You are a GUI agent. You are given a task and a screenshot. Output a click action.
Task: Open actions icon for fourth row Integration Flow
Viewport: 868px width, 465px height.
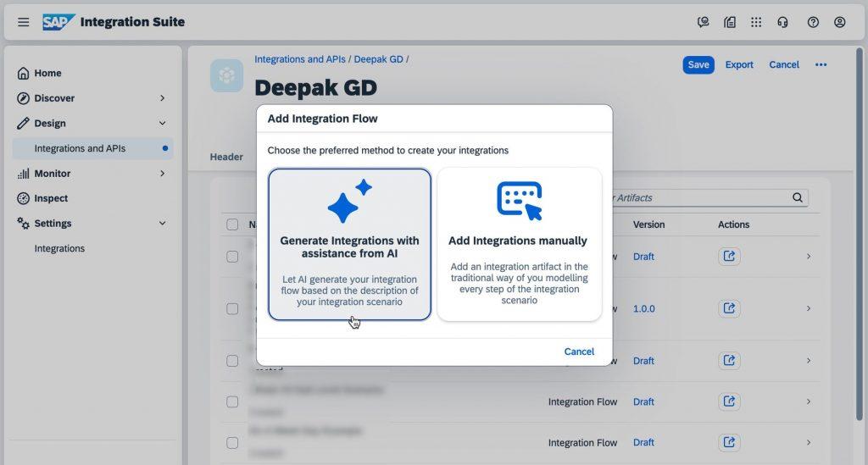pos(729,401)
